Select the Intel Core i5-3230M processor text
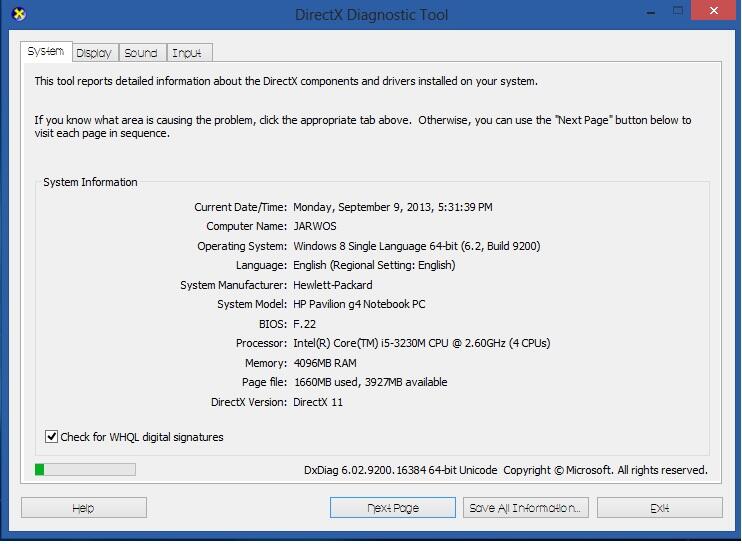This screenshot has height=544, width=742. click(422, 343)
